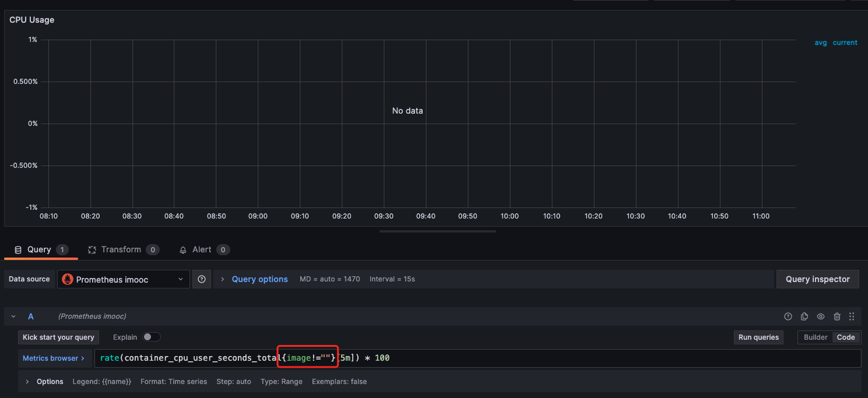Click the Format: Time series option text

click(174, 382)
